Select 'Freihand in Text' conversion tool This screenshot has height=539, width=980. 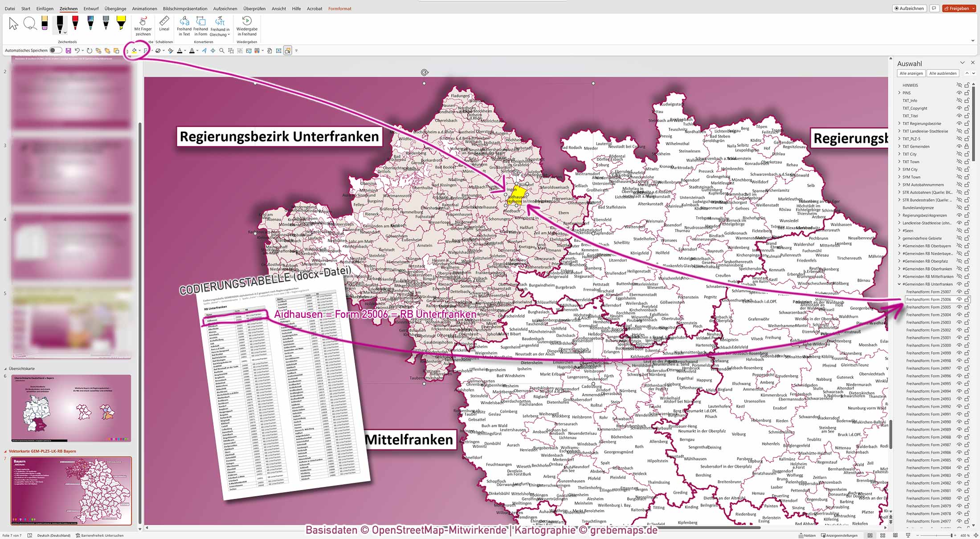click(x=184, y=25)
